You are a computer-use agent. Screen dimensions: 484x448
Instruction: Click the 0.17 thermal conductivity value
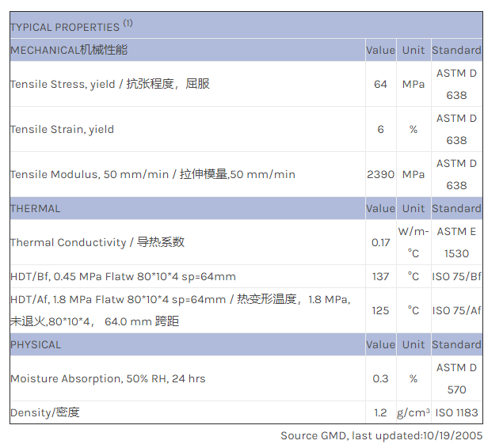[380, 242]
